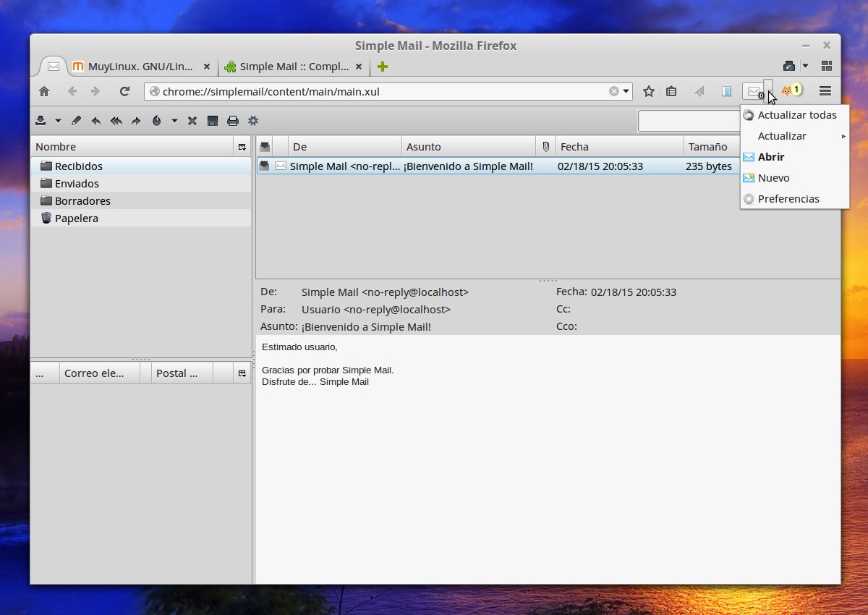Click the 235 bytes size cell
Viewport: 868px width, 615px height.
click(709, 166)
